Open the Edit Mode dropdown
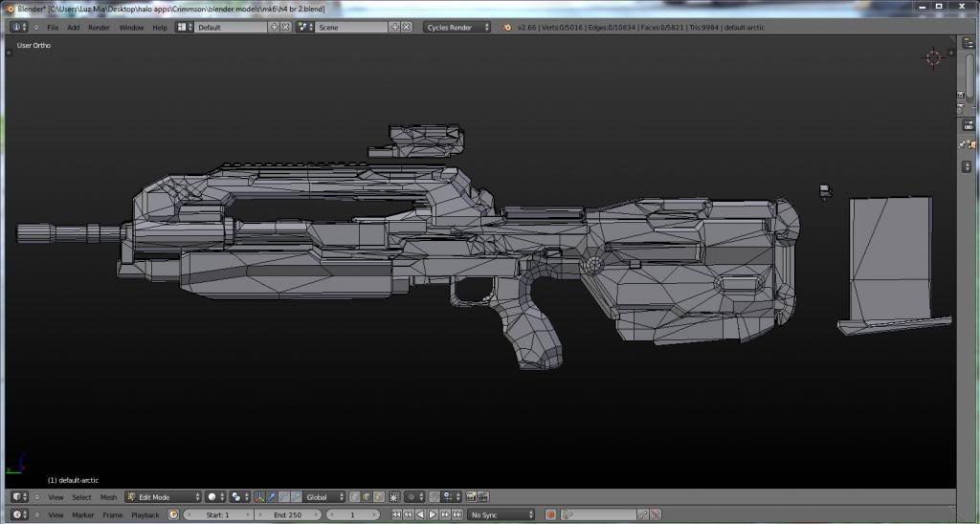980x524 pixels. (x=164, y=497)
